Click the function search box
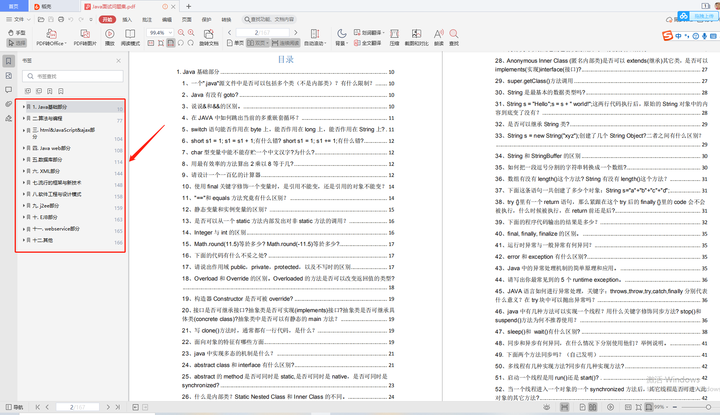 pos(269,19)
